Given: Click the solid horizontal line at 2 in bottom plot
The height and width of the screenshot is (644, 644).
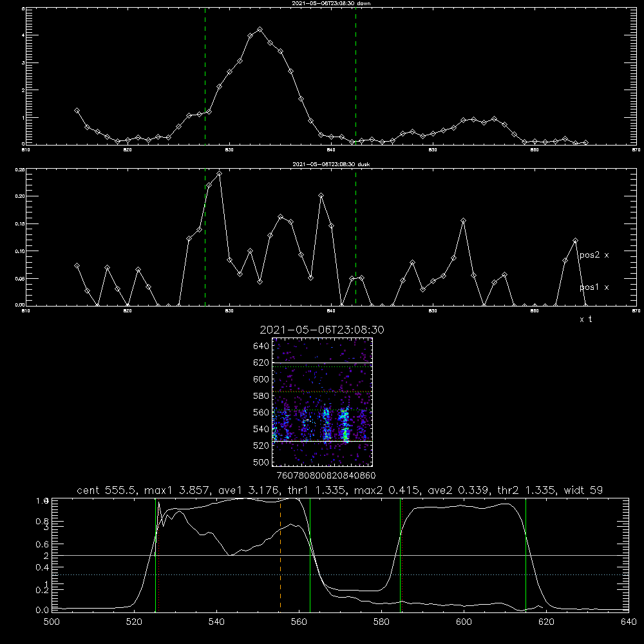Looking at the screenshot, I should point(339,555).
